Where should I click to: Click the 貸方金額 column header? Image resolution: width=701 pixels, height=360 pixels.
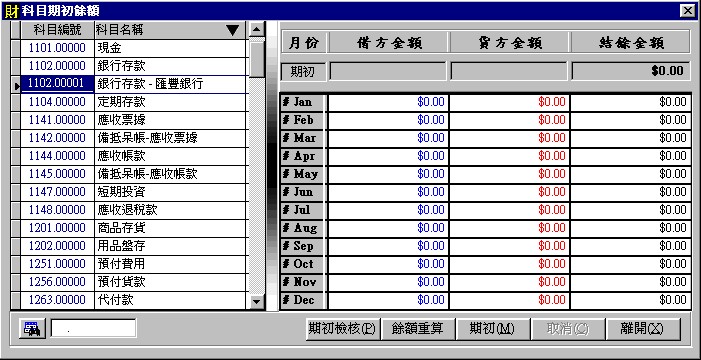click(510, 43)
